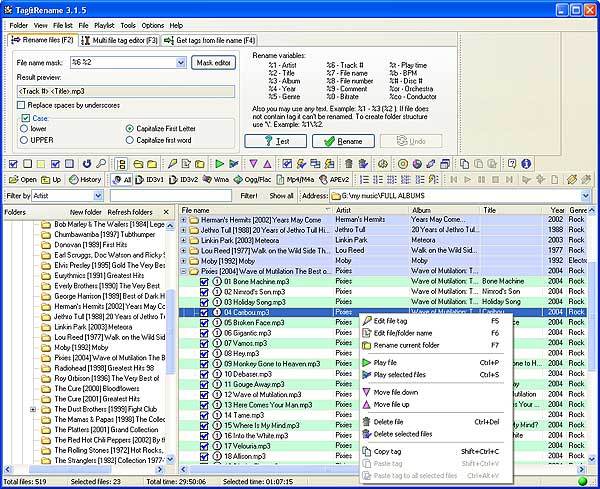
Task: Expand the Herman's Hermits folder row
Action: [x=184, y=220]
